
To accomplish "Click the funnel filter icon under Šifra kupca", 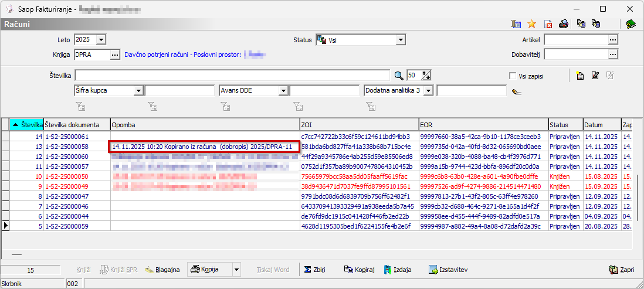I will click(80, 107).
